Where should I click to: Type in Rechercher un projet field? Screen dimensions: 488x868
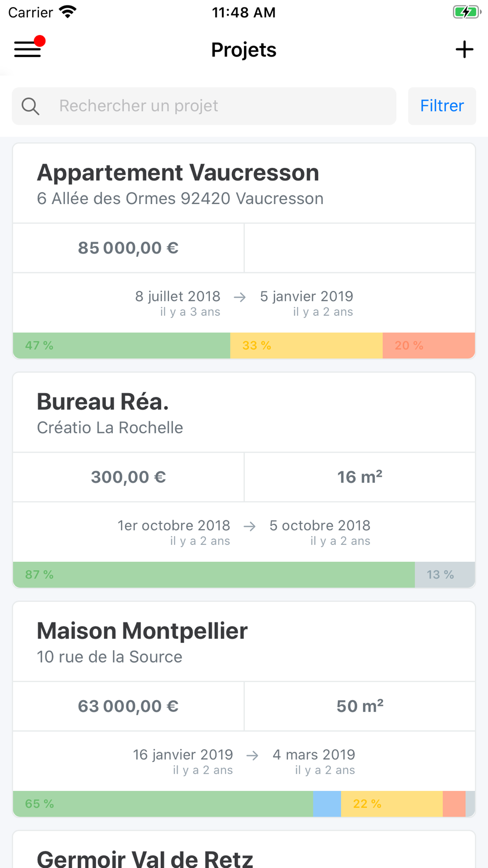(x=220, y=106)
